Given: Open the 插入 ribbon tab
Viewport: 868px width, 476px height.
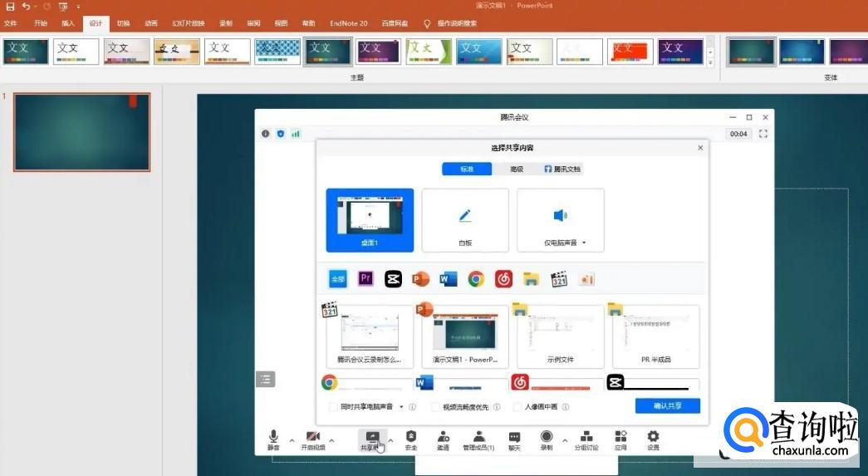Looking at the screenshot, I should 67,23.
